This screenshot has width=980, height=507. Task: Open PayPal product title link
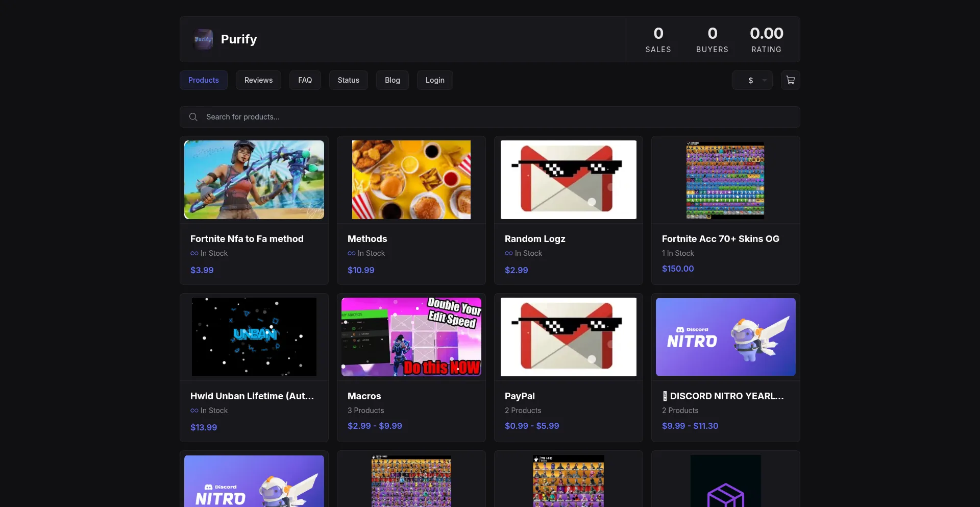point(520,396)
